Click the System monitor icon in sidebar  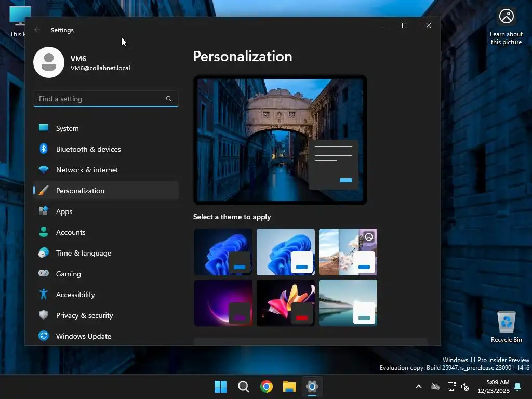44,128
